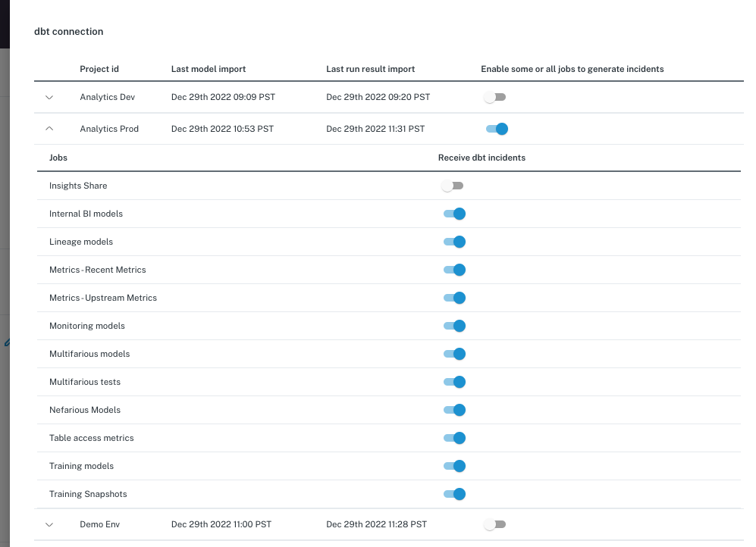
Task: Switch off Monitoring models incidents
Action: point(454,326)
